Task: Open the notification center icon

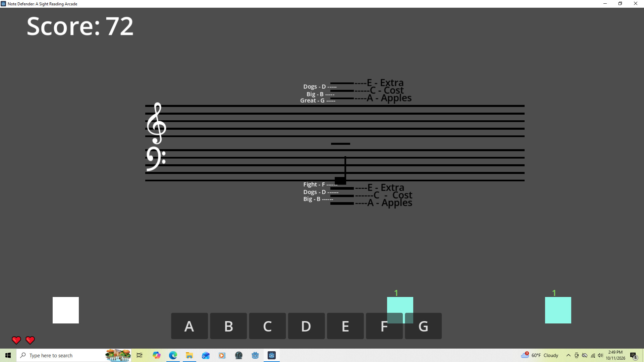Action: click(633, 355)
